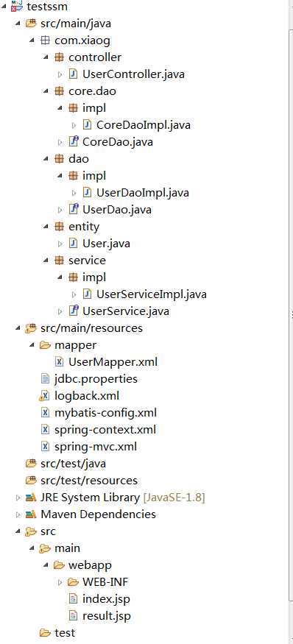
Task: Click the User.java file icon
Action: pyautogui.click(x=73, y=244)
